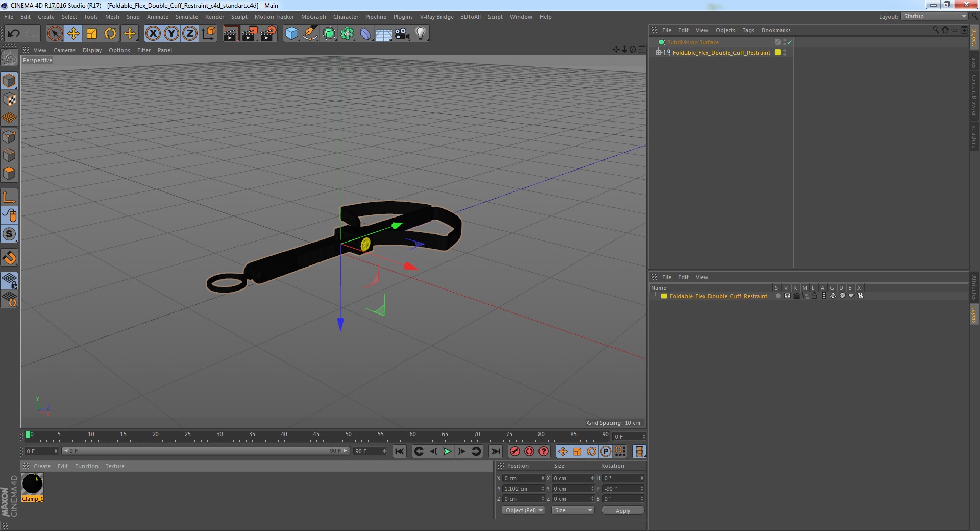Collapse Subdivision Surface tree node

point(653,42)
